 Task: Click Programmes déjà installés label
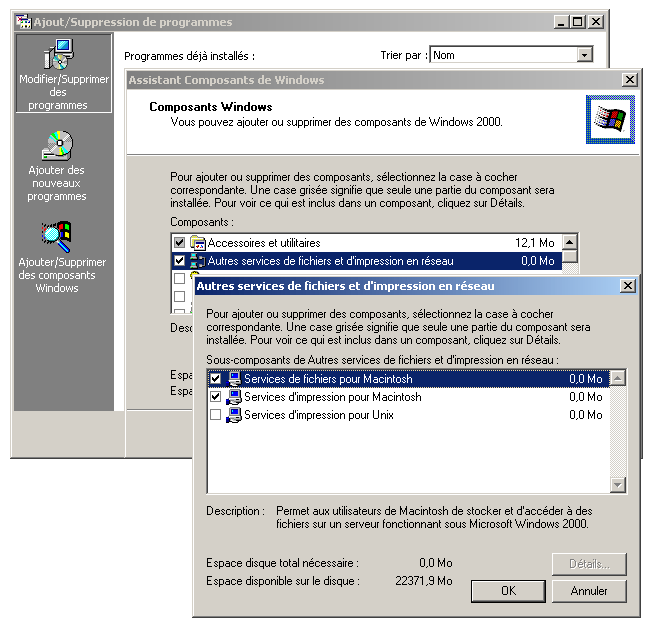tap(189, 56)
